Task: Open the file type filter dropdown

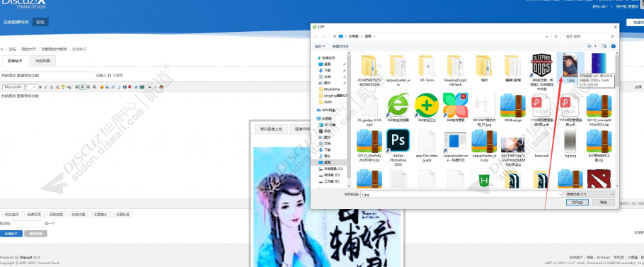Action: (590, 194)
